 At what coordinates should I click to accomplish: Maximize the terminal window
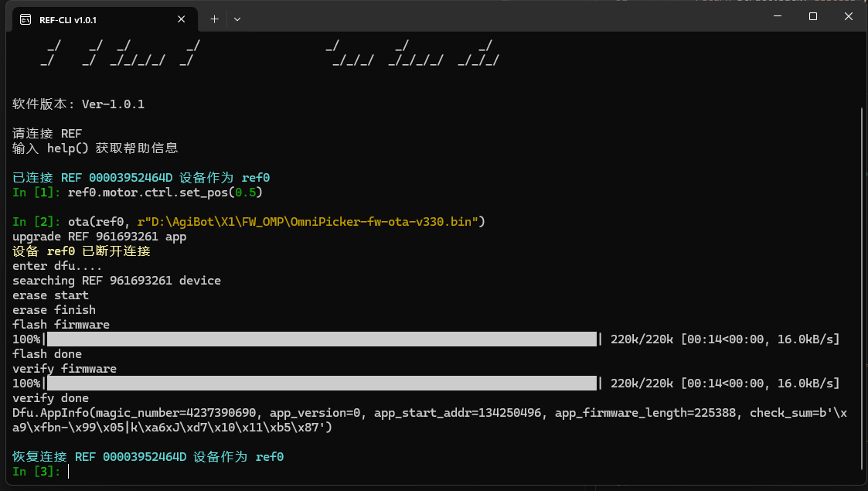pyautogui.click(x=813, y=16)
